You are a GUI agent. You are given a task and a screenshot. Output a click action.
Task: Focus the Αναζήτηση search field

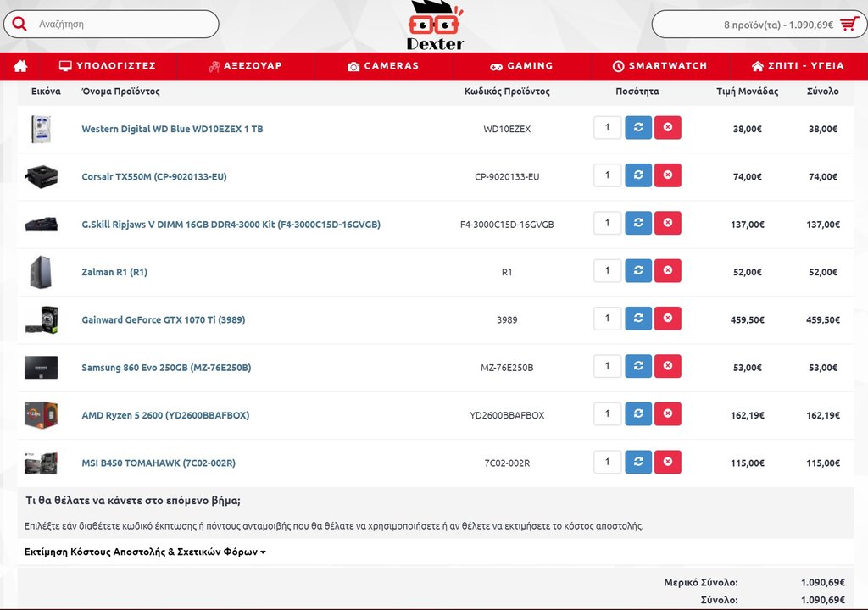111,25
